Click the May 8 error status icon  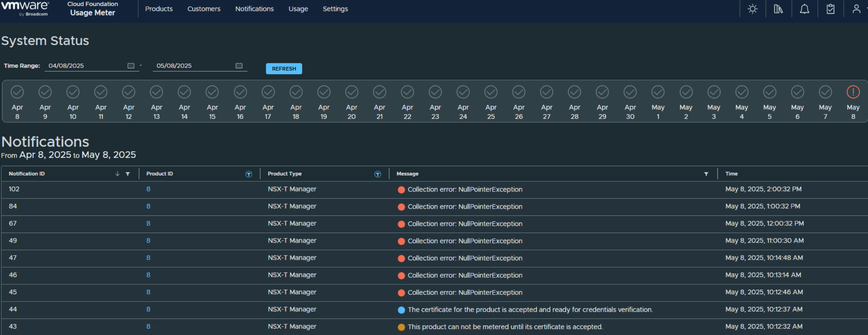tap(853, 92)
